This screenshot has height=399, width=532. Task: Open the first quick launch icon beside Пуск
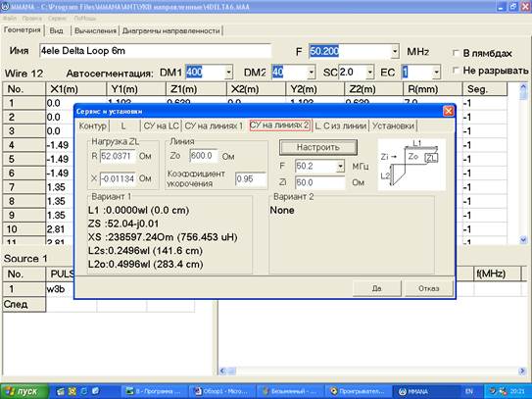[x=61, y=391]
